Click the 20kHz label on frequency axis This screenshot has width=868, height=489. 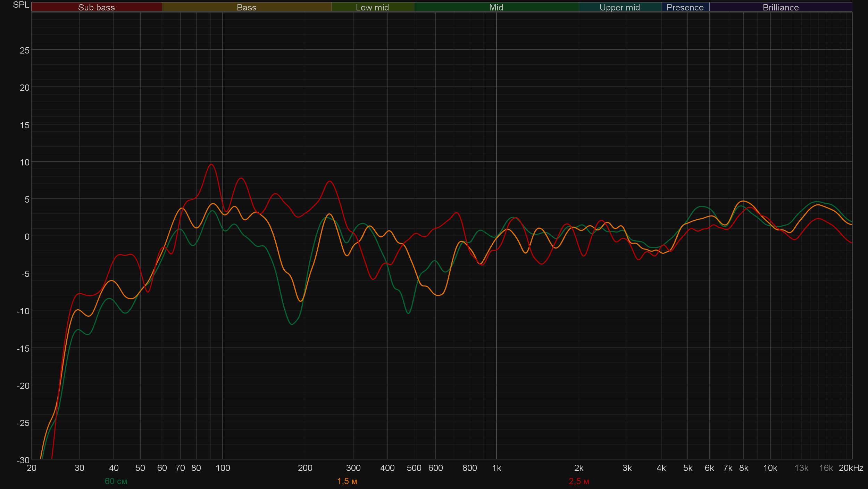click(x=851, y=468)
